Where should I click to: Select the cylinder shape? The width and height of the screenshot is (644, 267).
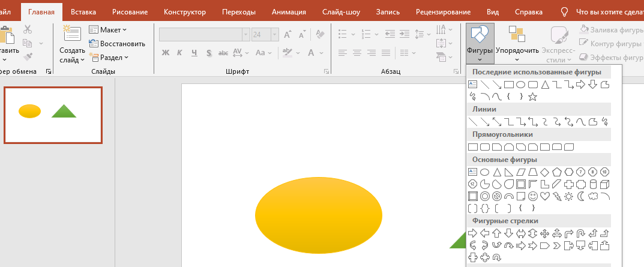tap(592, 184)
